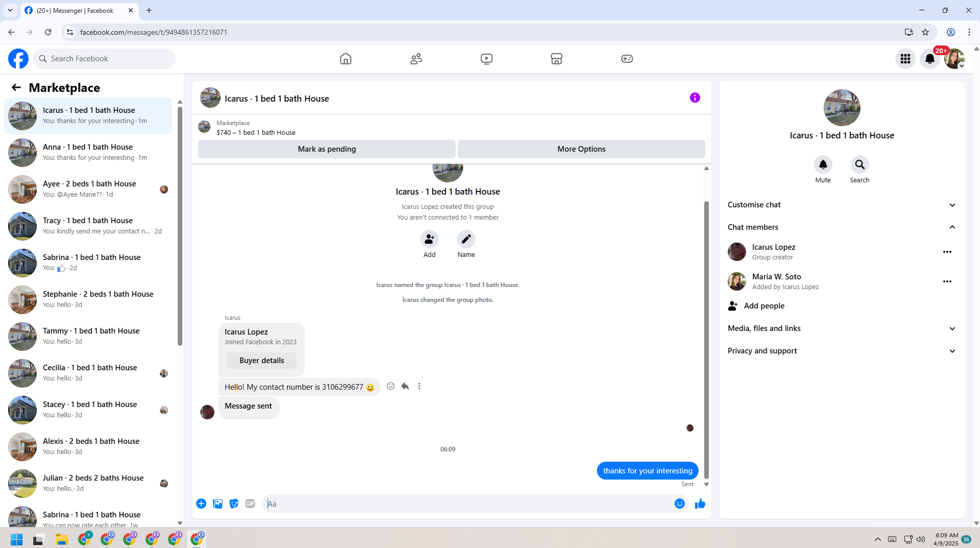Open the Facebook Home icon
This screenshot has width=980, height=548.
click(346, 59)
